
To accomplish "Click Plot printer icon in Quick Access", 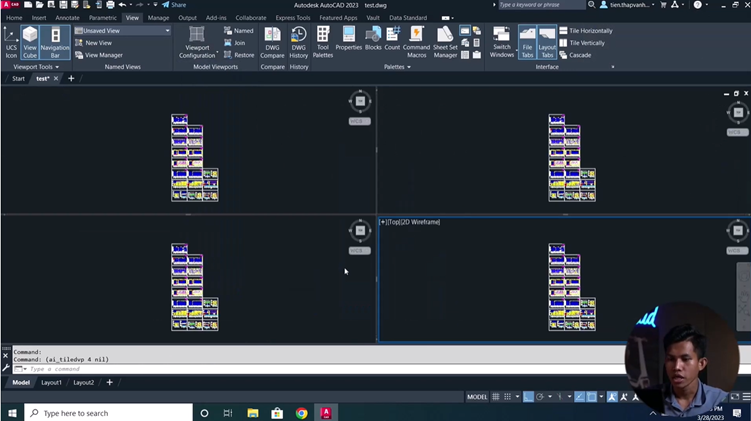I will point(110,5).
